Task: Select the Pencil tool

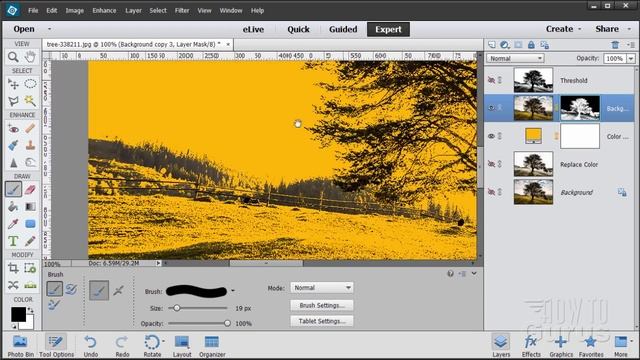Action: 30,241
